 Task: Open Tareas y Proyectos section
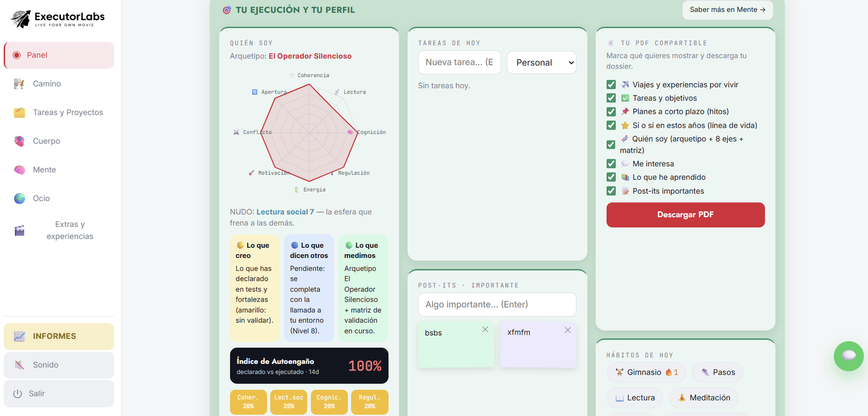(x=59, y=112)
